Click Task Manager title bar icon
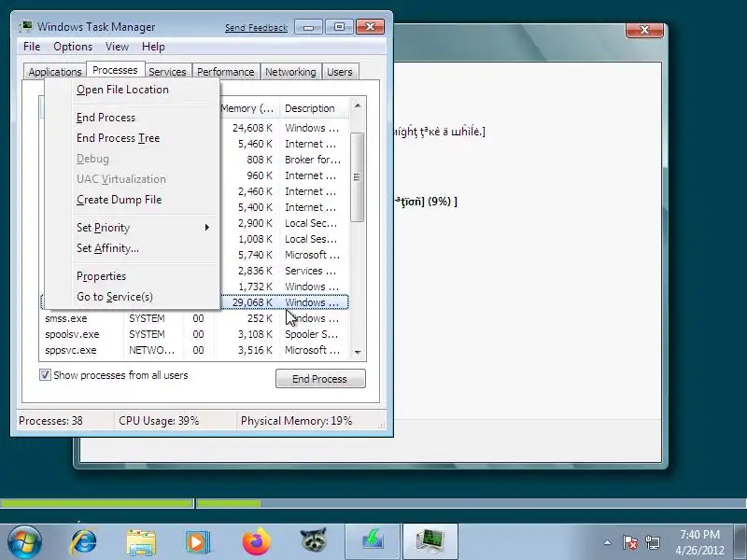 coord(25,26)
